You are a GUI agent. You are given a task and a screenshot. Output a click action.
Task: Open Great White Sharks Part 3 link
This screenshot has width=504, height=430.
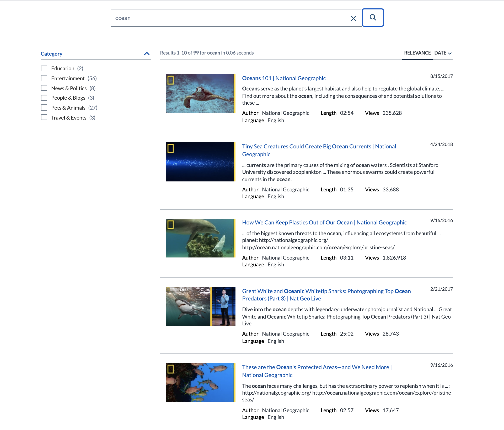[326, 295]
